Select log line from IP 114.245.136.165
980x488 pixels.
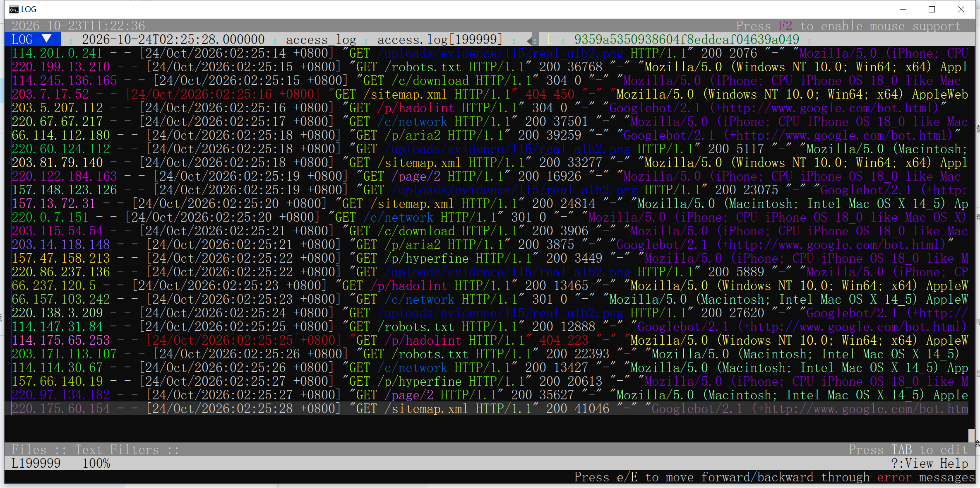click(x=490, y=80)
